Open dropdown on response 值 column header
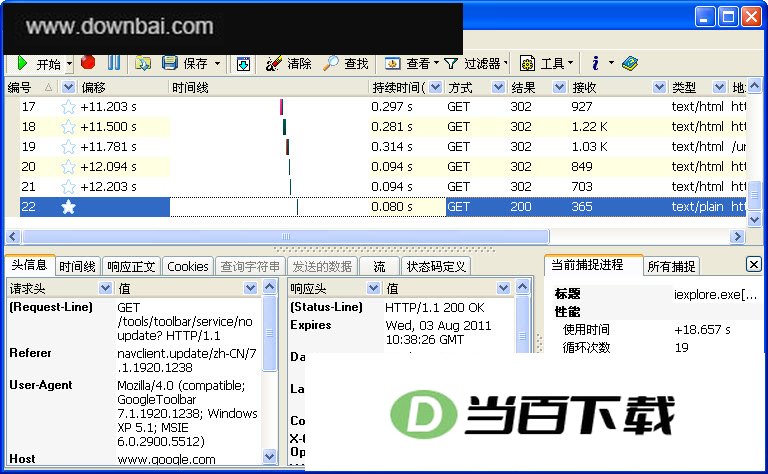Screen dimensions: 768x474 tap(503, 287)
